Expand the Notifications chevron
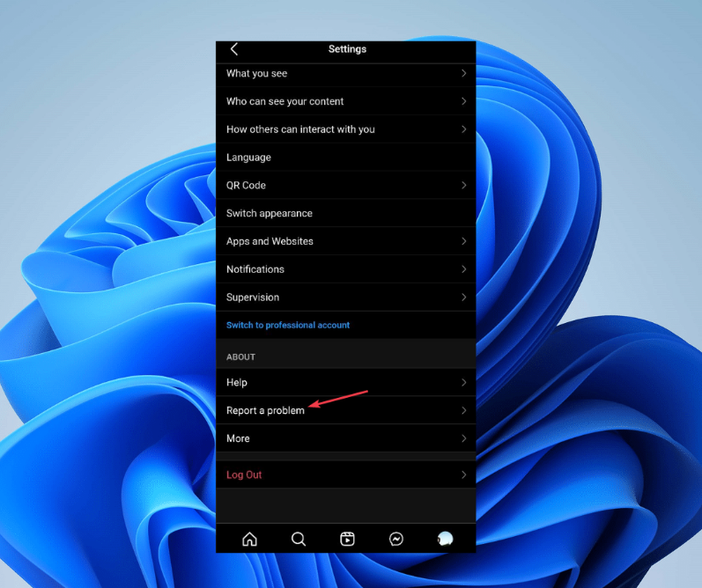Screen dimensions: 702x588 point(464,269)
